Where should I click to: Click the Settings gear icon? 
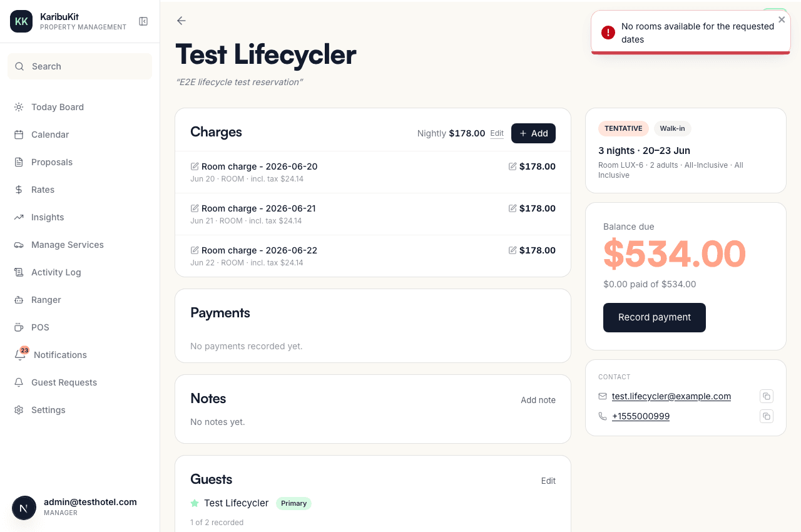(x=19, y=410)
